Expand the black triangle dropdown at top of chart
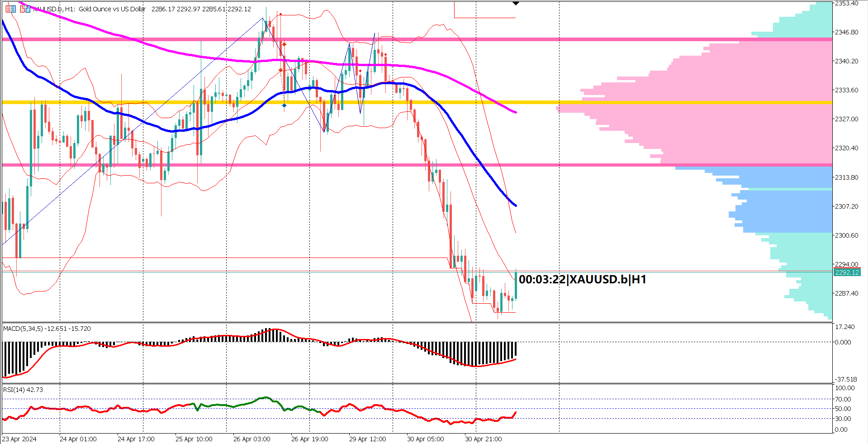The height and width of the screenshot is (444, 868). [516, 3]
